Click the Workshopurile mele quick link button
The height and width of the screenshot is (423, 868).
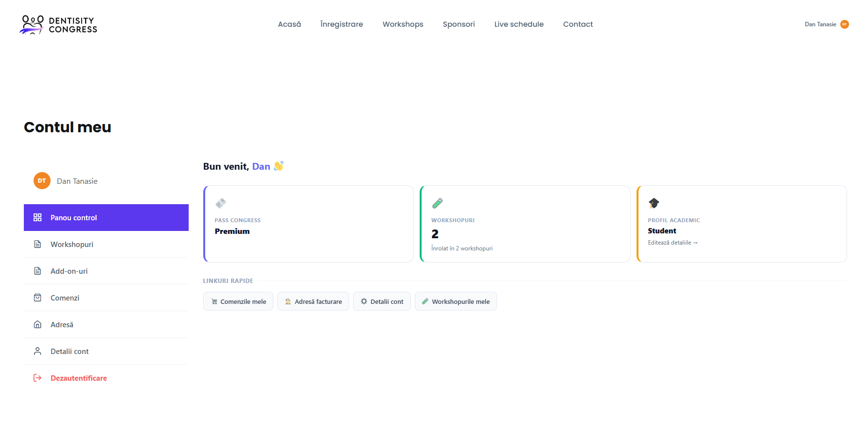click(456, 301)
